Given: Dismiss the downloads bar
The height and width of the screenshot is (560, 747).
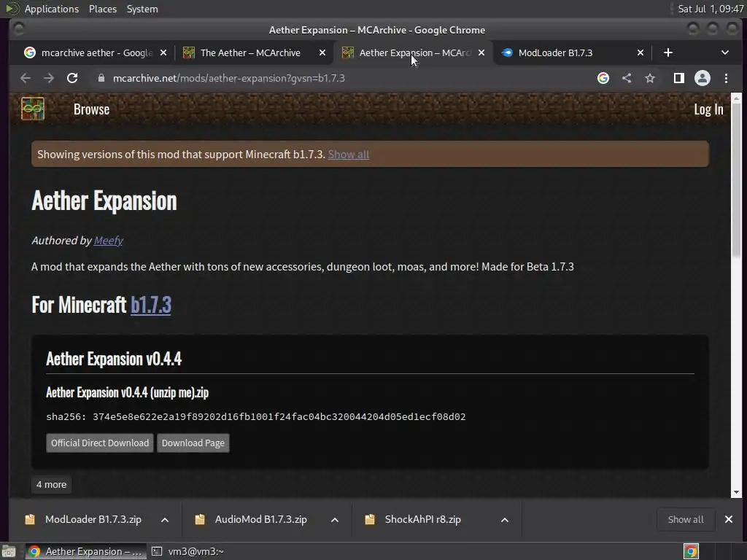Looking at the screenshot, I should tap(729, 519).
